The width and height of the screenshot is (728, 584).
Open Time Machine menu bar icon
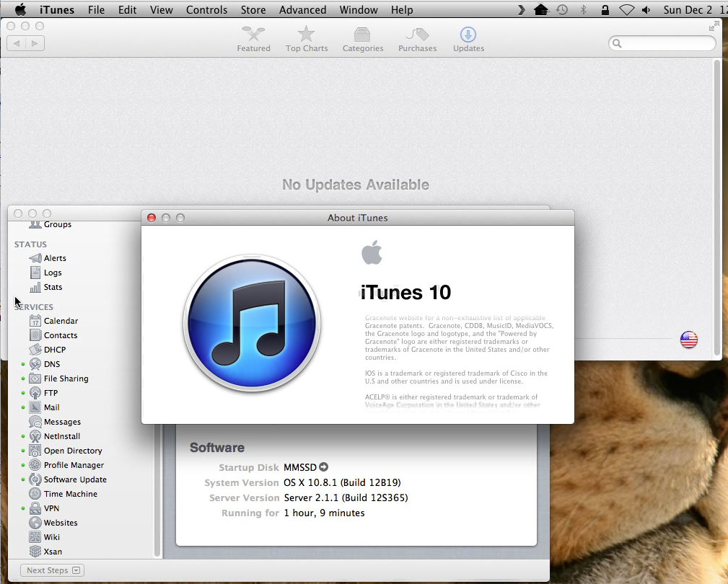coord(562,10)
